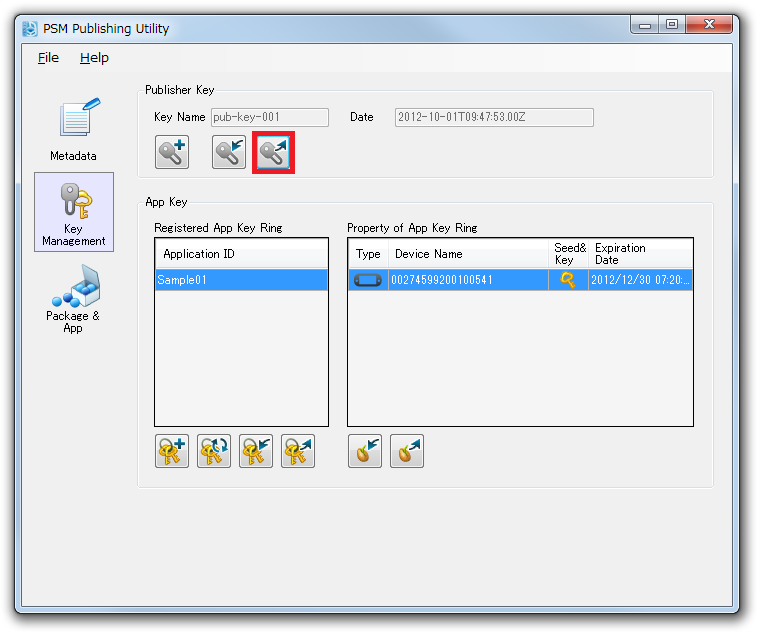Add a new app key ring
The width and height of the screenshot is (758, 632).
point(172,452)
